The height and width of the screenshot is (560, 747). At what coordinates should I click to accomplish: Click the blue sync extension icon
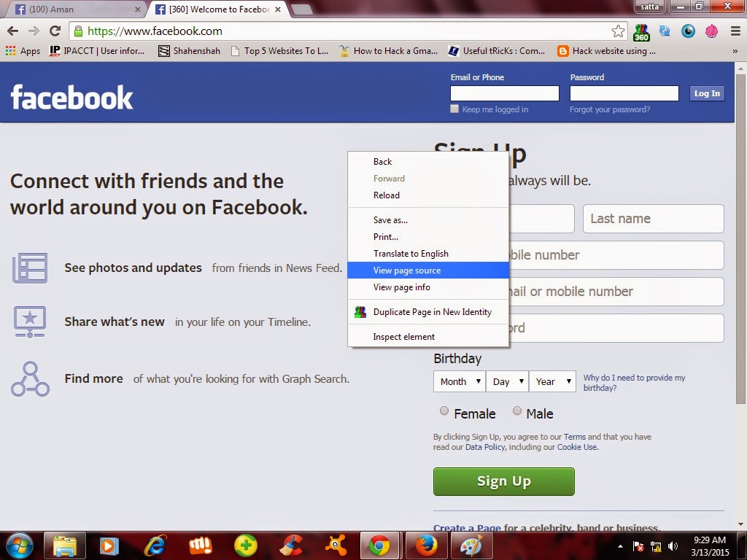click(665, 31)
